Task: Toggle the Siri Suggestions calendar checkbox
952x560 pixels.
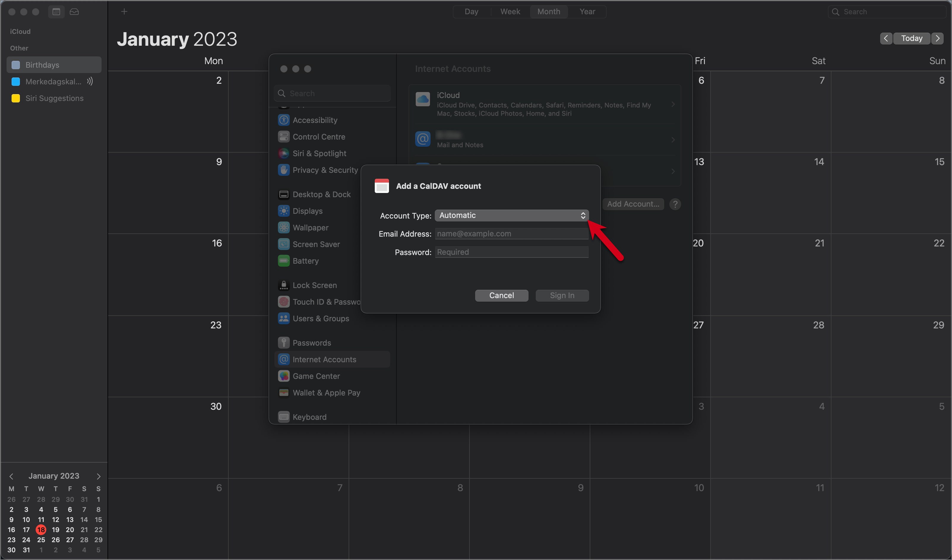Action: (16, 98)
